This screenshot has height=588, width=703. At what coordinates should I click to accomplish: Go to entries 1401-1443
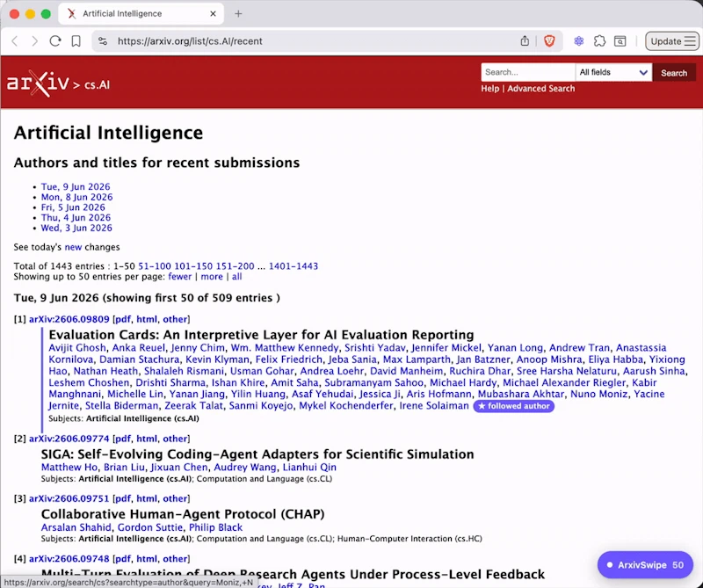[294, 266]
